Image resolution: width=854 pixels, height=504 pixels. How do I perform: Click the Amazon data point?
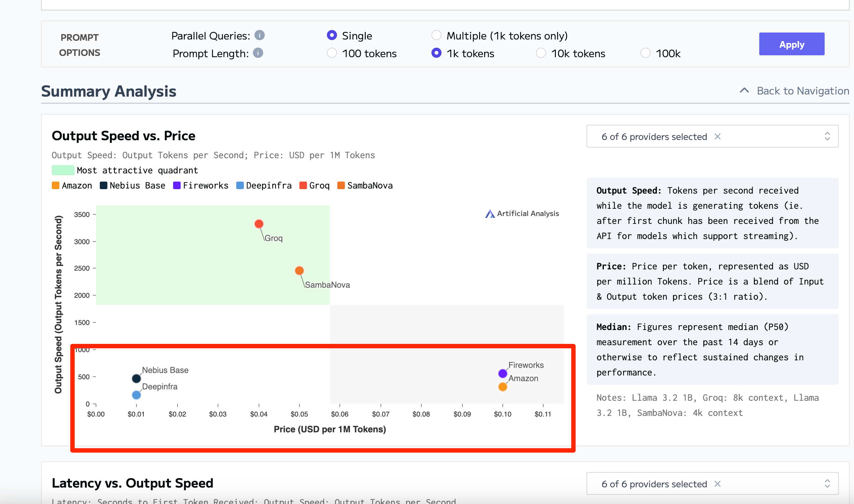502,387
